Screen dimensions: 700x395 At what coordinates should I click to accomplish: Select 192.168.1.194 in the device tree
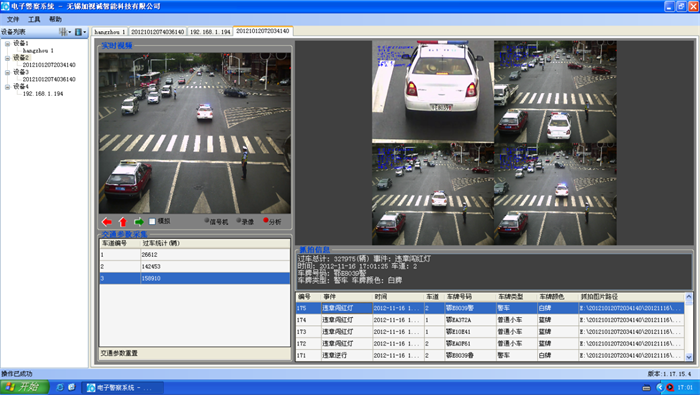click(x=43, y=94)
